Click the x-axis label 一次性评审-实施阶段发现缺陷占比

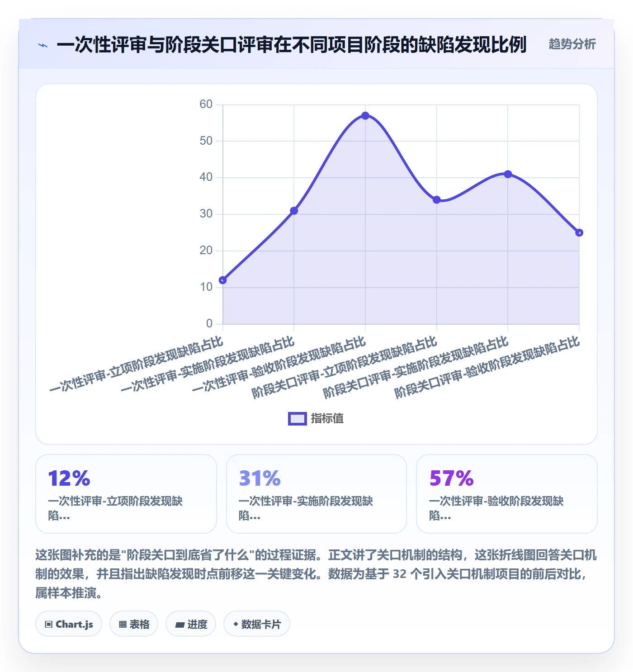point(208,364)
